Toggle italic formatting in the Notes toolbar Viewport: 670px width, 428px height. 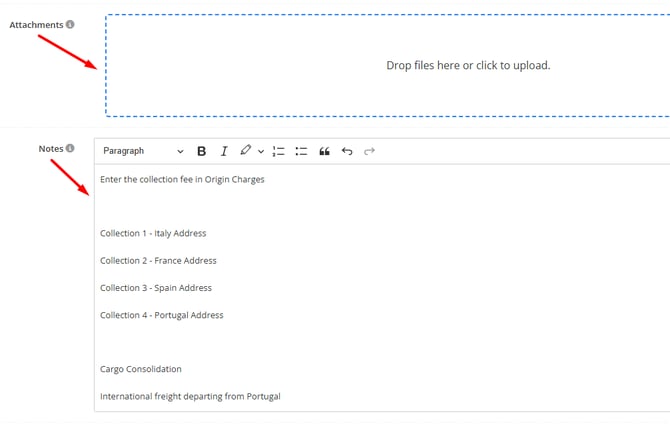click(x=224, y=151)
